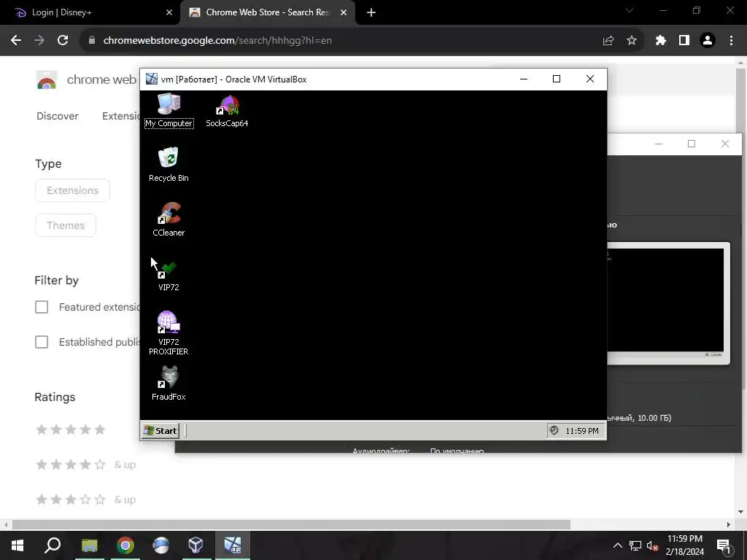Open the Recycle Bin in the VM
The height and width of the screenshot is (560, 747).
pos(169,165)
